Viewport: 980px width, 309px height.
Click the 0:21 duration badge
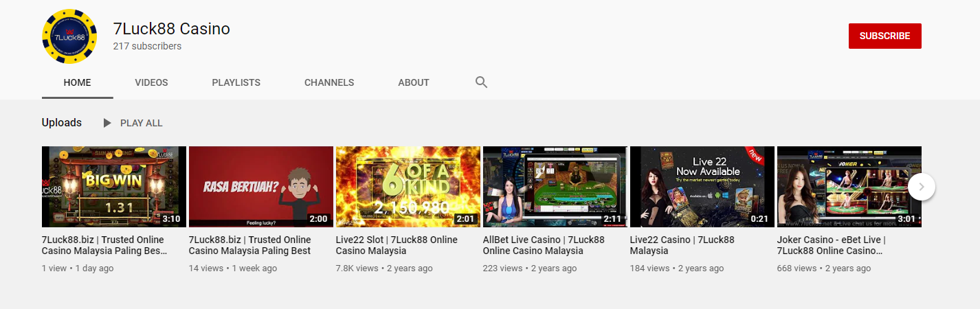pyautogui.click(x=760, y=219)
